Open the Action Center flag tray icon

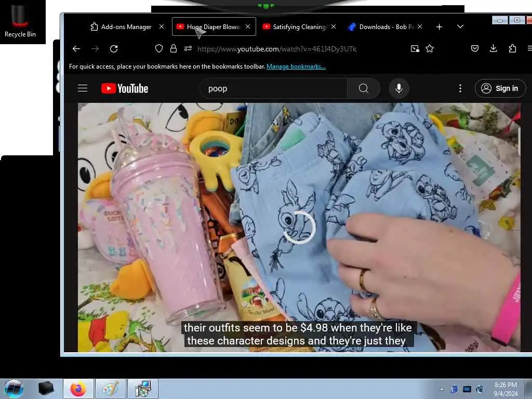pyautogui.click(x=454, y=389)
